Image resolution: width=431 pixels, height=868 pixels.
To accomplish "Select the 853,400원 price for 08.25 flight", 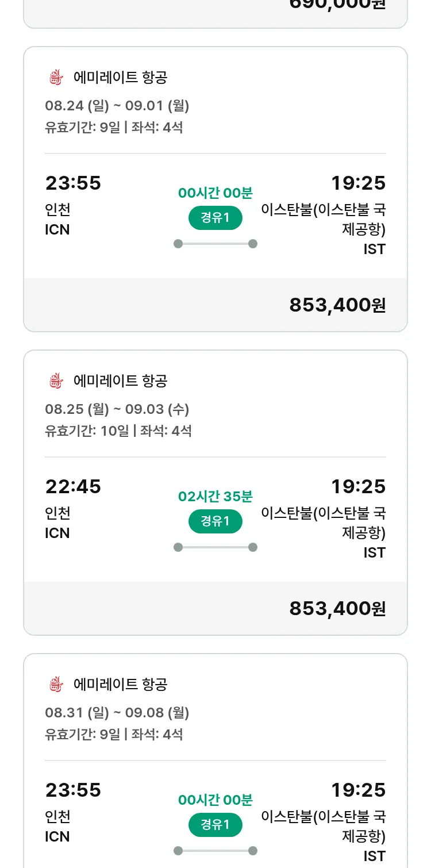I will pyautogui.click(x=337, y=609).
